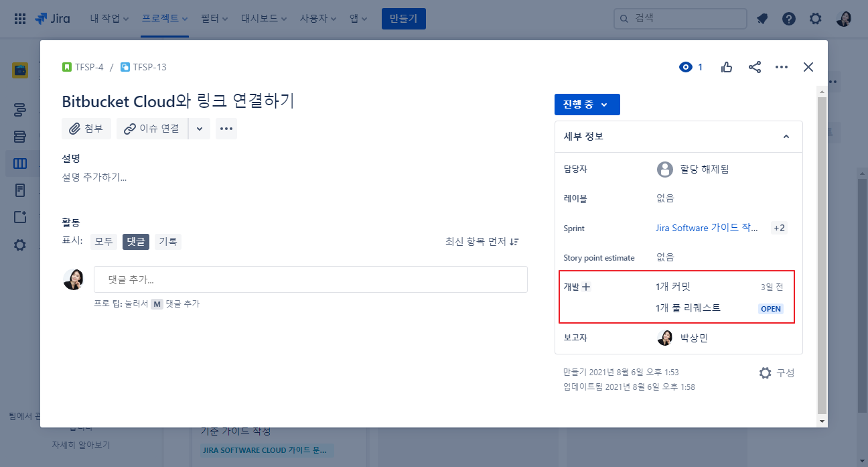Open the user profile avatar menu
The image size is (868, 467).
844,19
